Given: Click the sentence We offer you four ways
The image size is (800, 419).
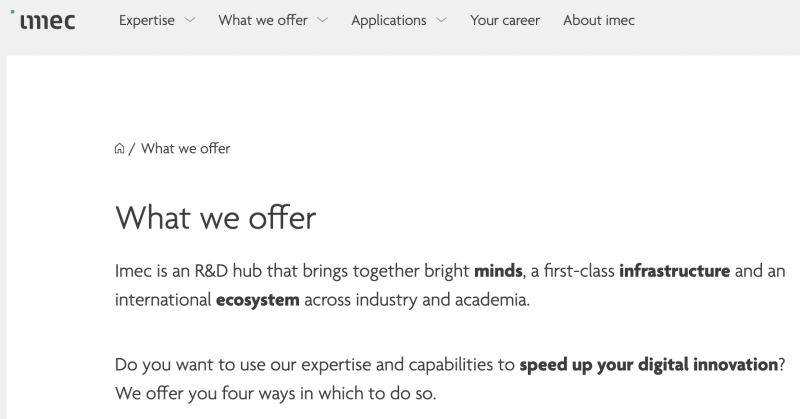Looking at the screenshot, I should [x=276, y=392].
